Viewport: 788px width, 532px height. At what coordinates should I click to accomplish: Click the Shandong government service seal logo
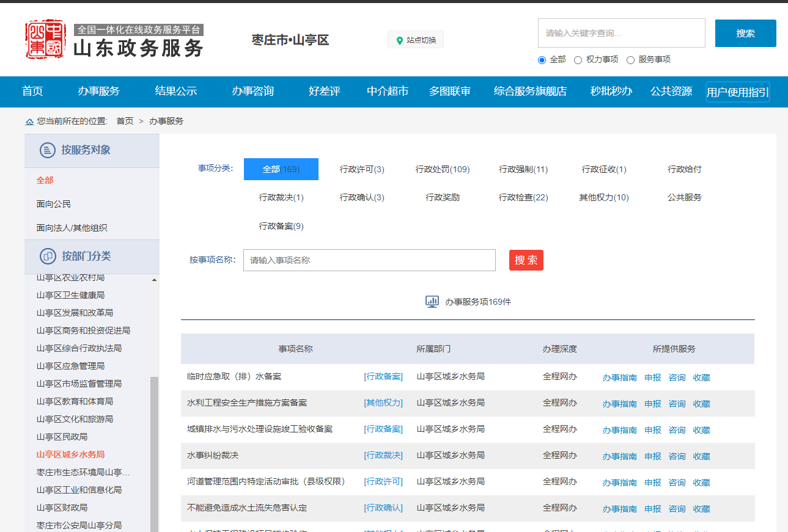[x=45, y=39]
